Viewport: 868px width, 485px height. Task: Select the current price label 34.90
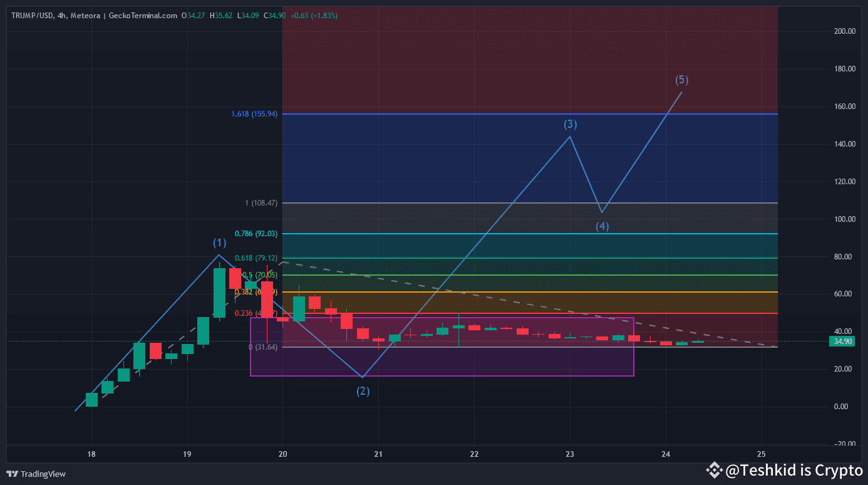point(842,341)
